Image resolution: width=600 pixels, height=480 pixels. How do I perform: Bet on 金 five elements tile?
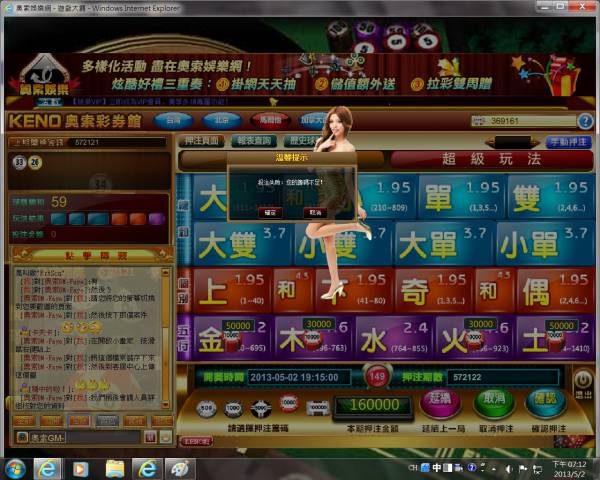point(233,338)
